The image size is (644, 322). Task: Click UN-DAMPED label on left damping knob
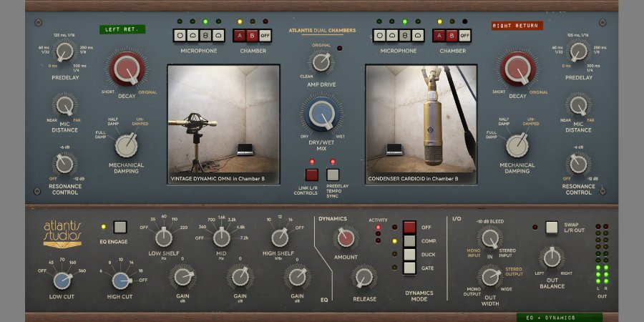[x=140, y=121]
